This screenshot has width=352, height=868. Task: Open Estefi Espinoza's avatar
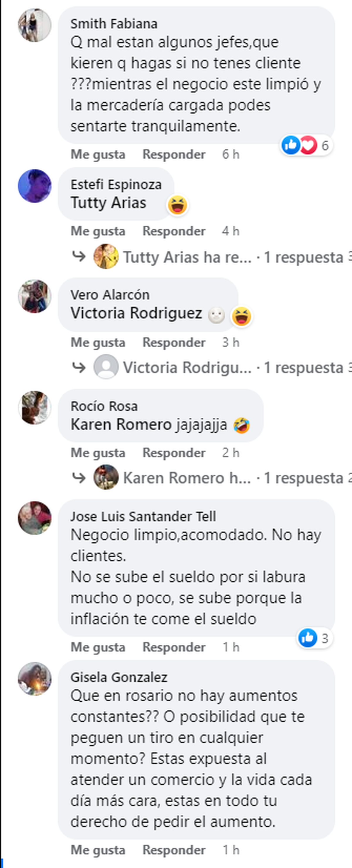pos(34,186)
